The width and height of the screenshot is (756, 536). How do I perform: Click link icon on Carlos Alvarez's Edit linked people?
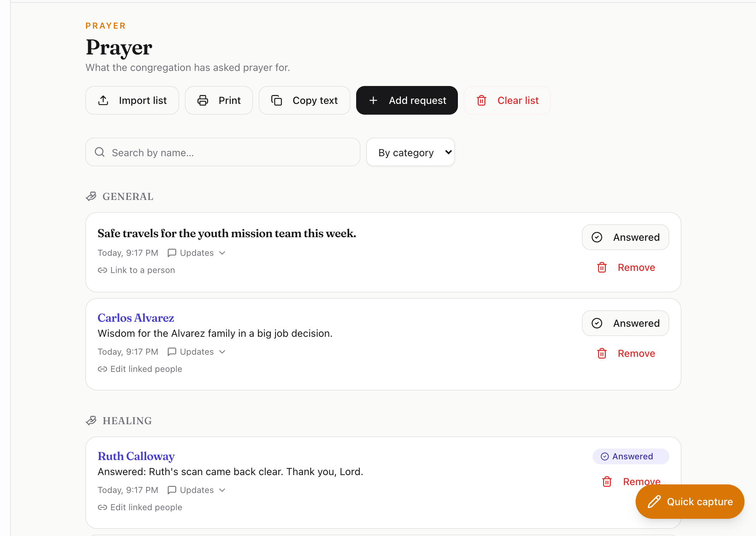pos(102,369)
